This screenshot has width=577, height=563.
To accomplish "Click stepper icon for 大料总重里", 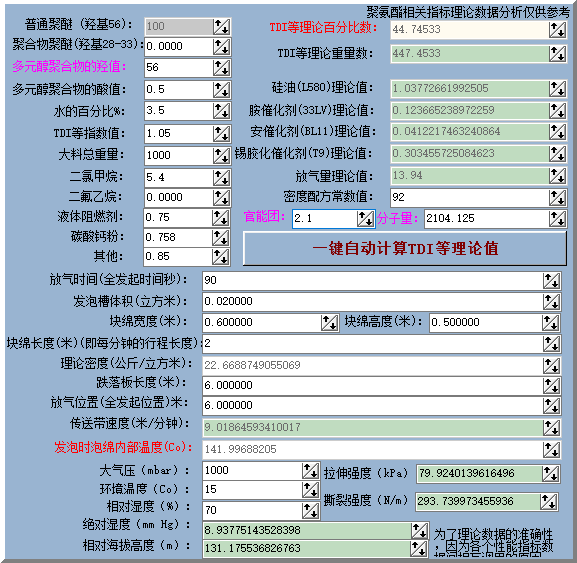I will point(222,155).
